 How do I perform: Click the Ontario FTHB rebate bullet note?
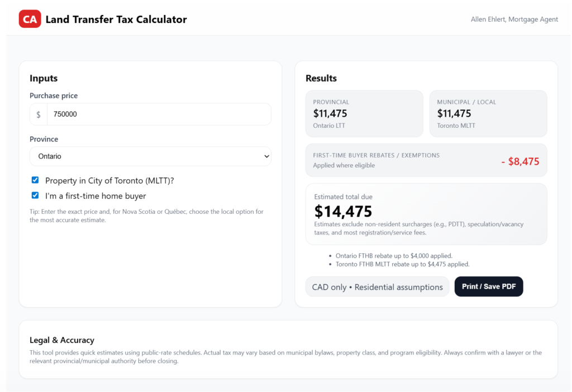(394, 256)
